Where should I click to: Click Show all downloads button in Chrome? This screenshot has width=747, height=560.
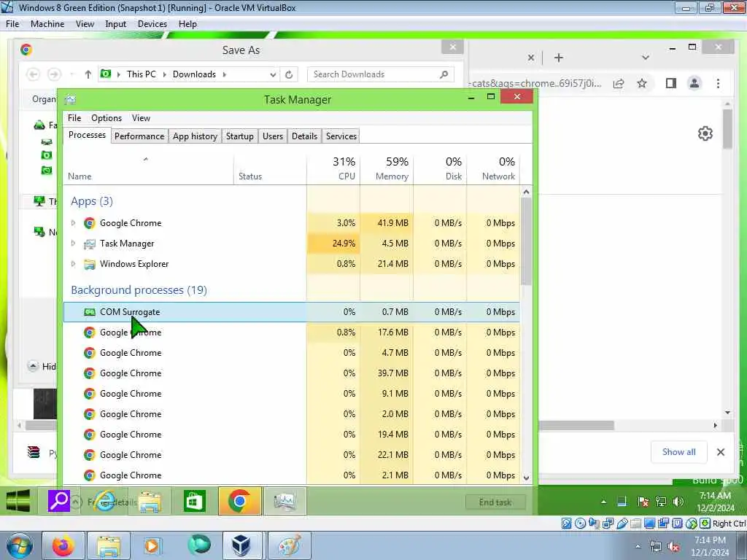pos(678,452)
